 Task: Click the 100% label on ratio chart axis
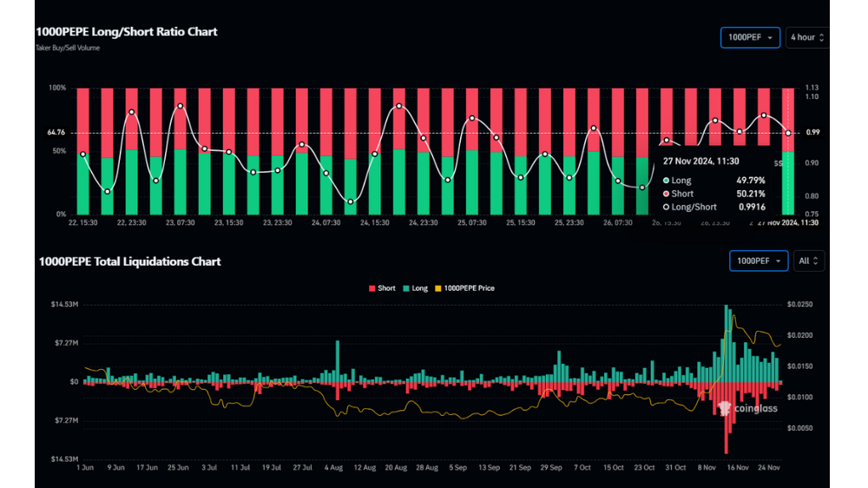click(x=57, y=88)
